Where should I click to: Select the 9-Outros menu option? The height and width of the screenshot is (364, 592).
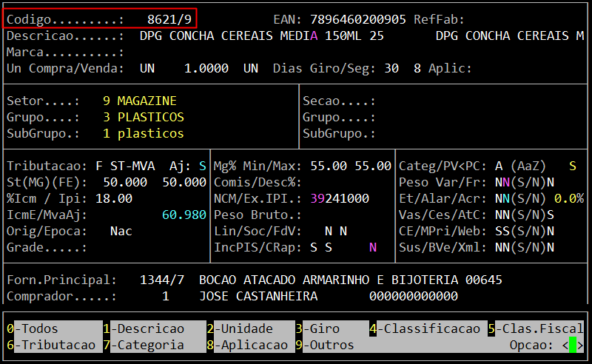pos(324,345)
